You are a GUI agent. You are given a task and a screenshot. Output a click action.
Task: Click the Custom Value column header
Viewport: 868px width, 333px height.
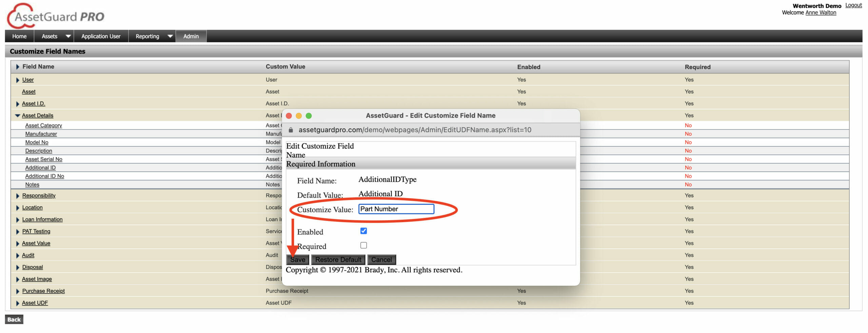click(x=285, y=67)
